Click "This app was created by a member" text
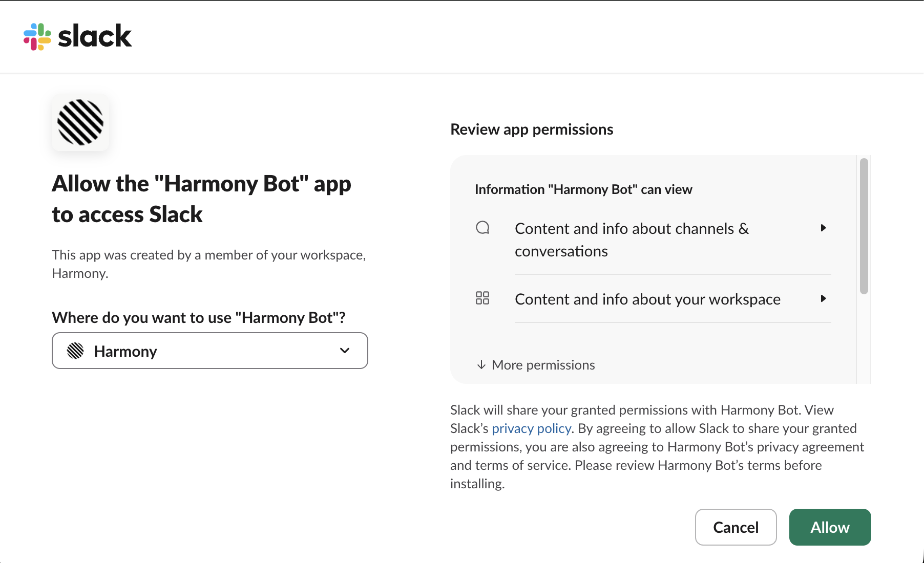The height and width of the screenshot is (563, 924). (209, 264)
